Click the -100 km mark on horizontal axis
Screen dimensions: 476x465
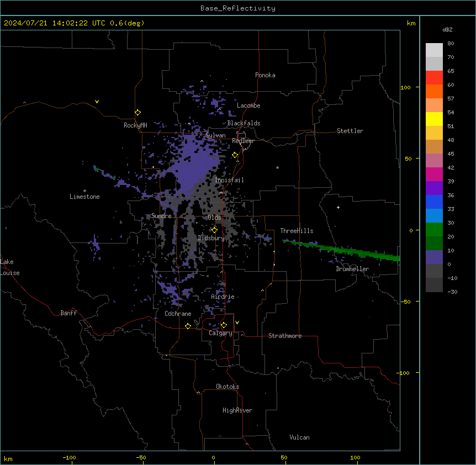click(x=69, y=457)
